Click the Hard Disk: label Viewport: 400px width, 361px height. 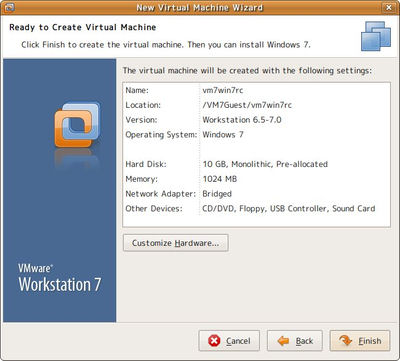(146, 164)
